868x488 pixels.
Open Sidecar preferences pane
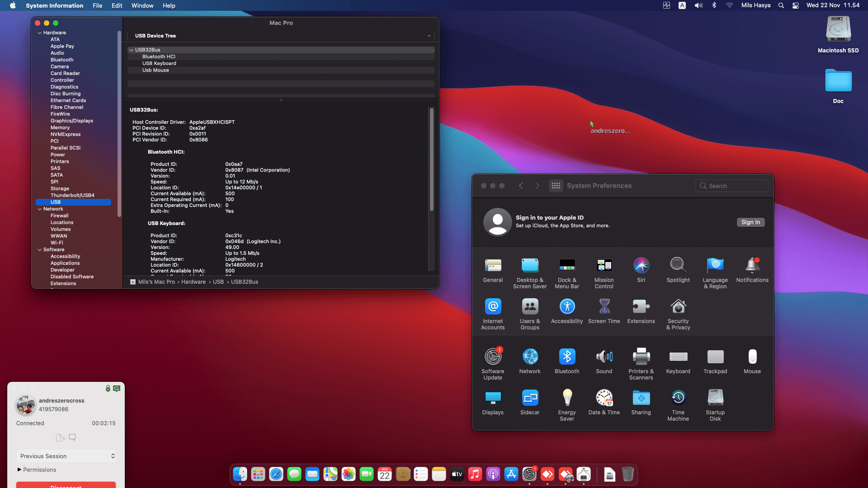click(x=530, y=403)
